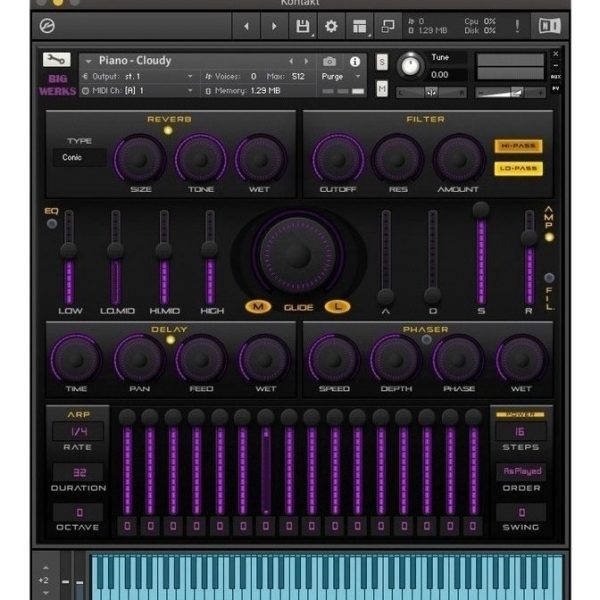The image size is (600, 600).
Task: Open the arp Steps 16 selector
Action: point(521,432)
